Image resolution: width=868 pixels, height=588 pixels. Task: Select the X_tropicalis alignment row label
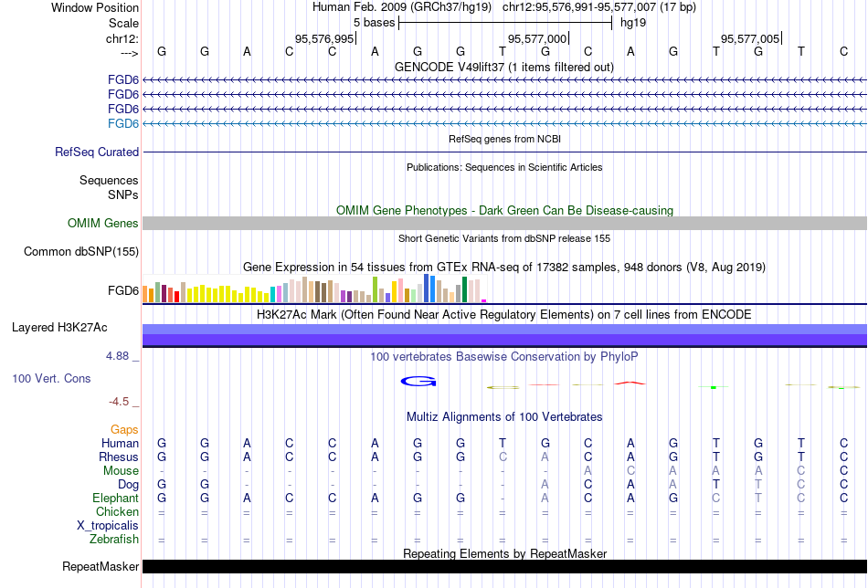(108, 526)
